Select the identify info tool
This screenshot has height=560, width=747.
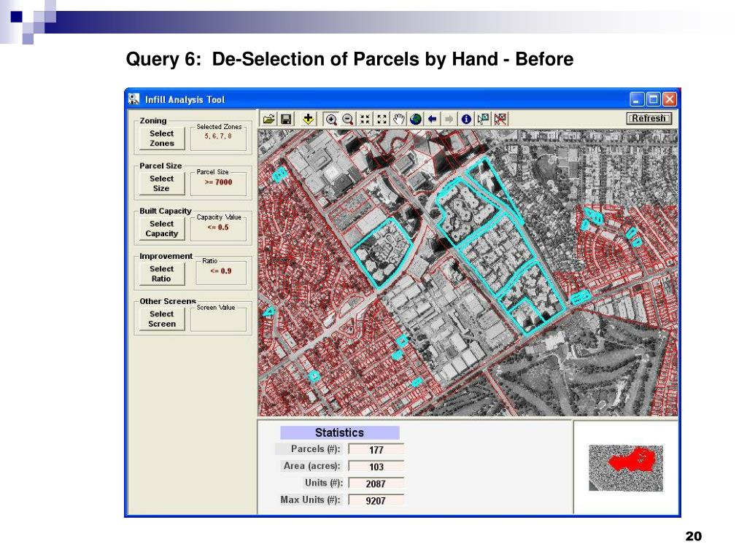point(466,119)
